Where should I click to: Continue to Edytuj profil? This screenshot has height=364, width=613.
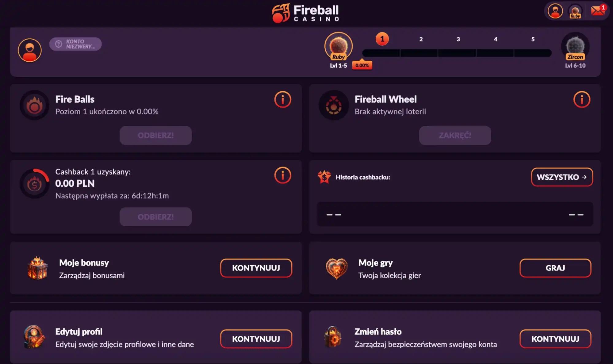[256, 339]
